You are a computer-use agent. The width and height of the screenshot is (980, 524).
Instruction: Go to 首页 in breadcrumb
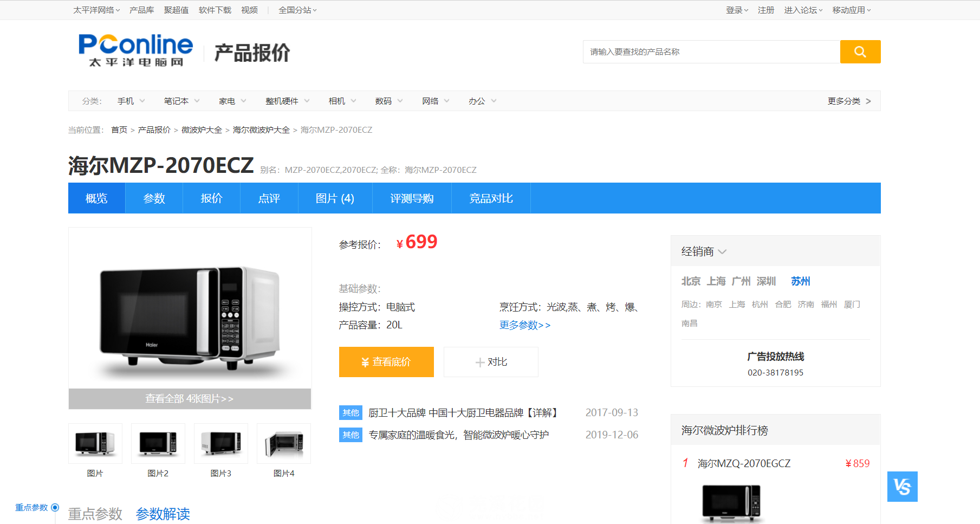click(x=119, y=130)
